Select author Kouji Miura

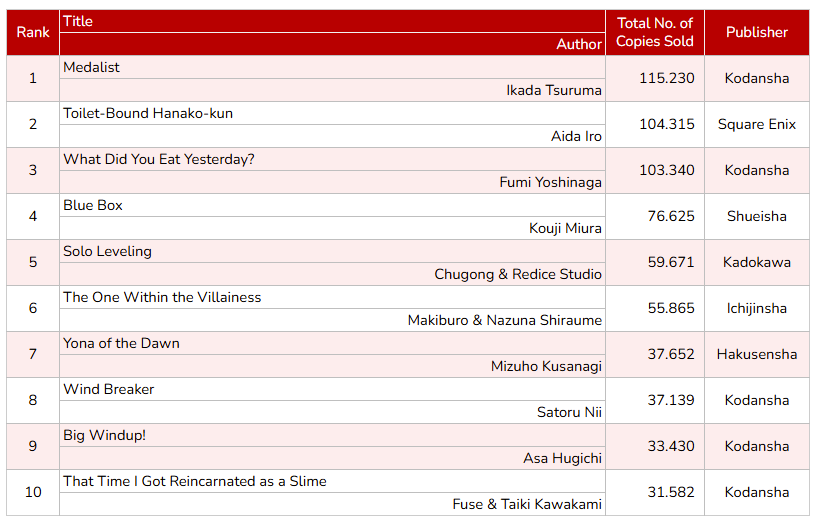point(565,228)
